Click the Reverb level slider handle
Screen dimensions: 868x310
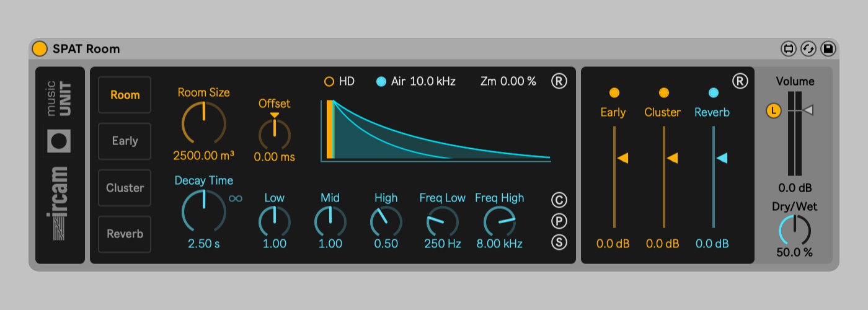click(x=722, y=159)
